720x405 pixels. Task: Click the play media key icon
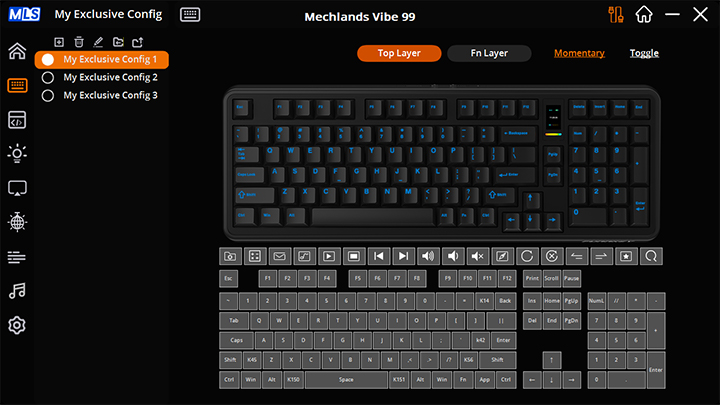coord(329,256)
